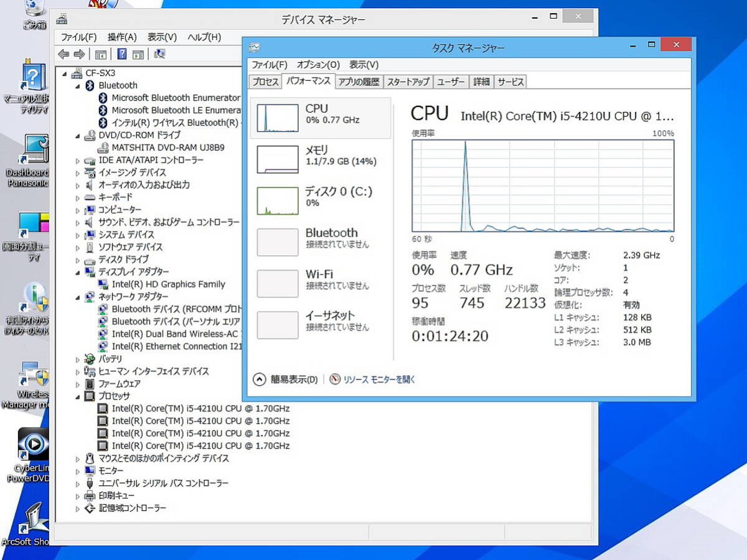Switch to the スタートアップ tab
The height and width of the screenshot is (560, 747).
pos(408,82)
